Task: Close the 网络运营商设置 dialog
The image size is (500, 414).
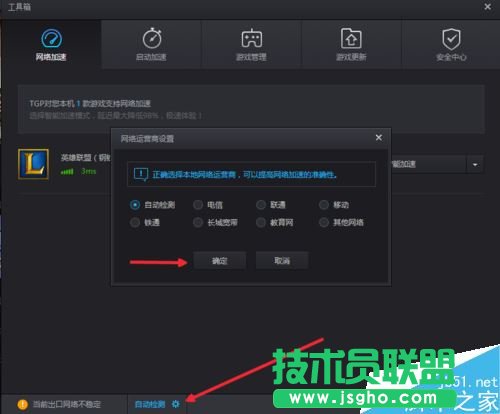Action: click(379, 137)
